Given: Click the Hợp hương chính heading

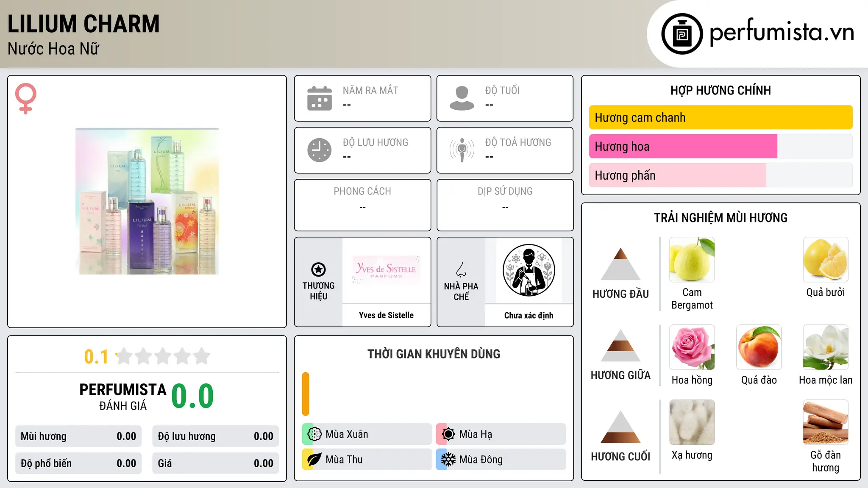Looking at the screenshot, I should point(721,90).
